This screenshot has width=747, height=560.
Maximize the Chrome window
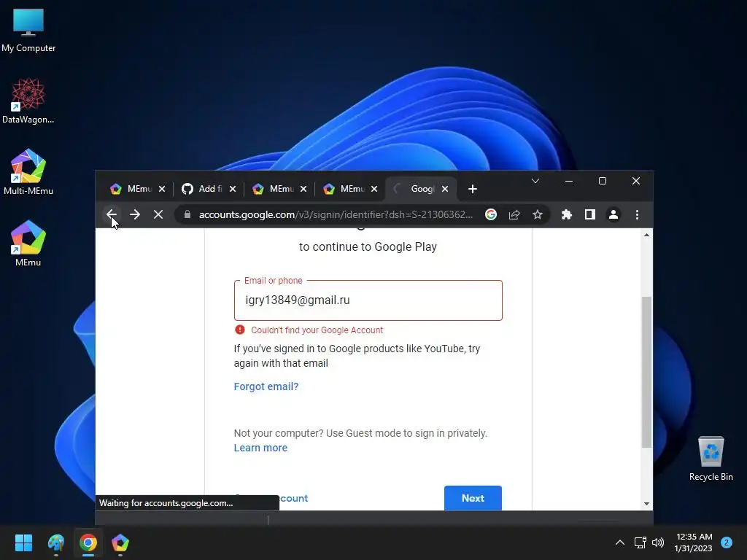click(x=603, y=181)
